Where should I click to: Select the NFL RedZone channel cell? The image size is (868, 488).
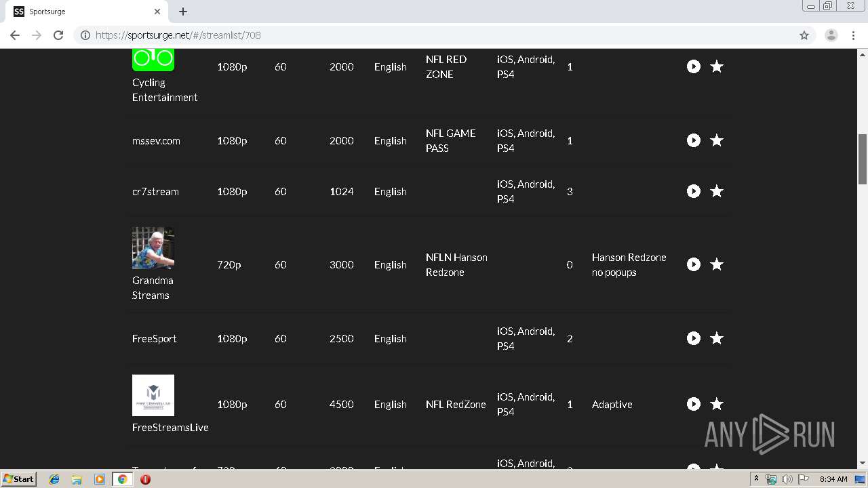coord(456,405)
